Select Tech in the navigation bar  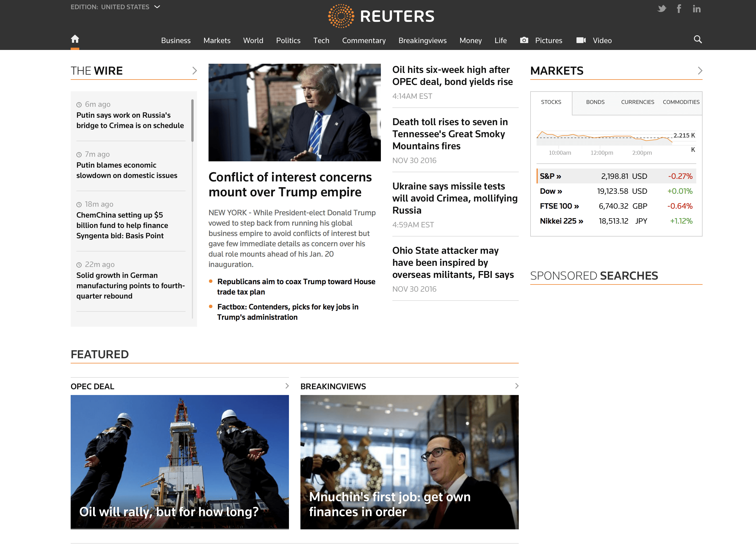point(321,40)
